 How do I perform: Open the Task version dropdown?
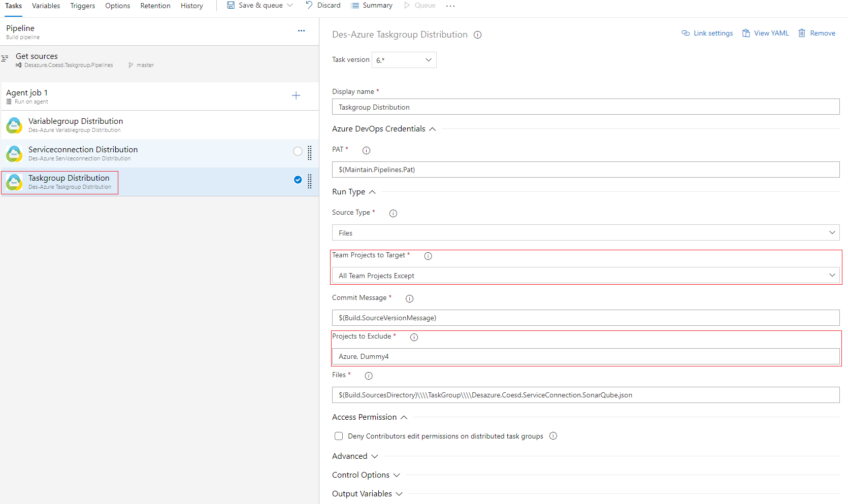(404, 60)
